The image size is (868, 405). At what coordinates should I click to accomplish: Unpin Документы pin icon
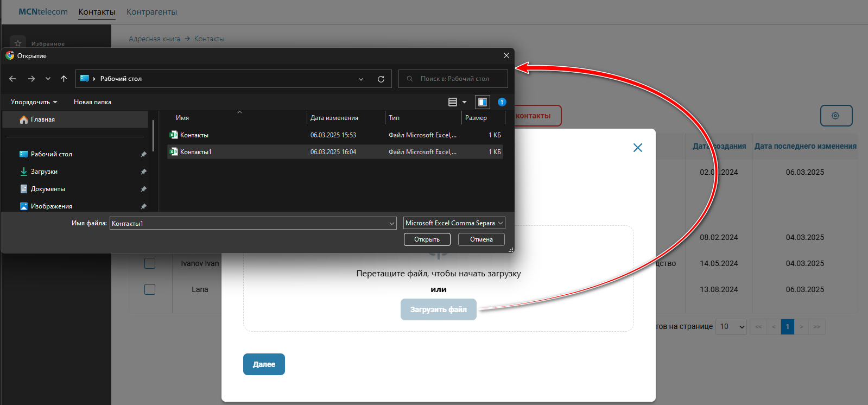(x=143, y=189)
